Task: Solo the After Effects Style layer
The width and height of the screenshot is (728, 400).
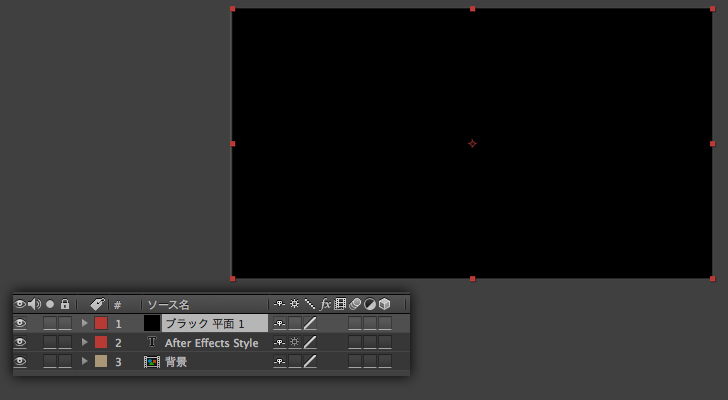Action: 50,342
